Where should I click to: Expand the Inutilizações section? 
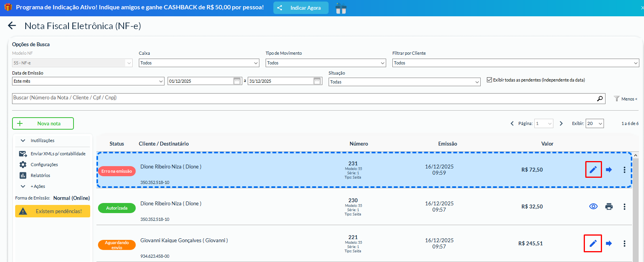(42, 141)
